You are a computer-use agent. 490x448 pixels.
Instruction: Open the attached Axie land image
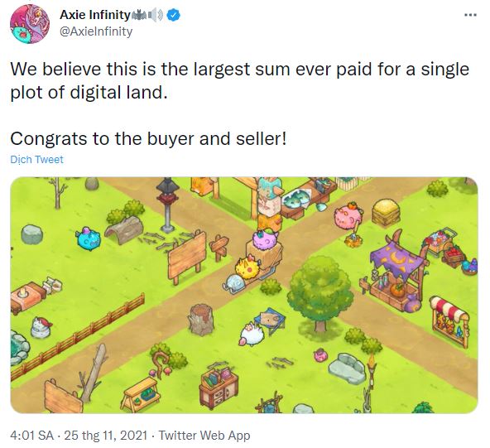point(244,295)
